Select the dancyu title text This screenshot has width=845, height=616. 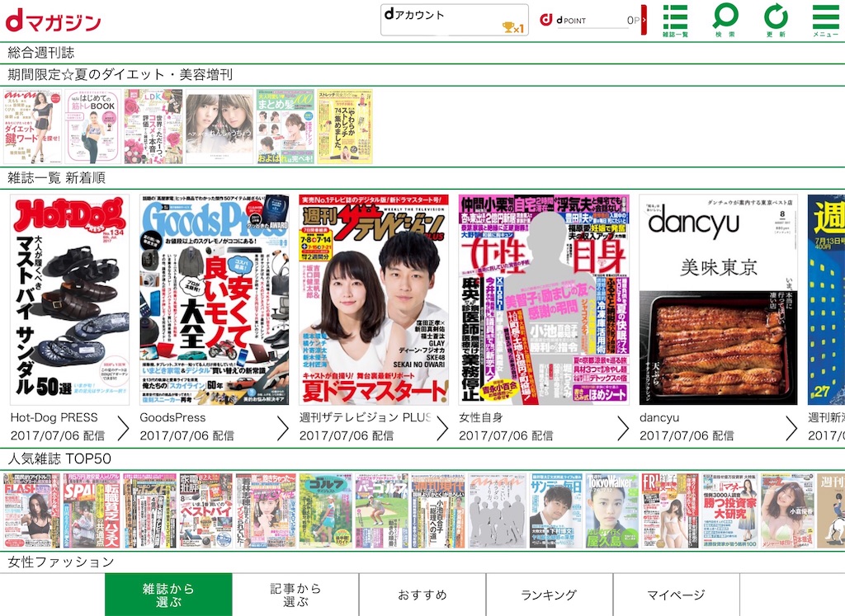[659, 417]
